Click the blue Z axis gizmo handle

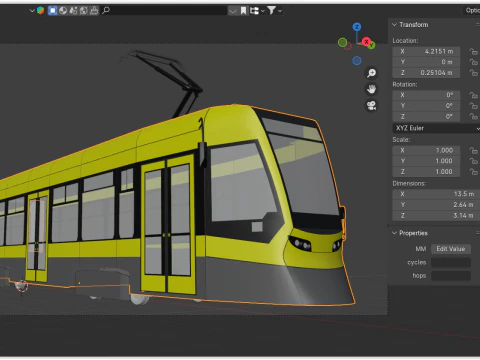[357, 27]
